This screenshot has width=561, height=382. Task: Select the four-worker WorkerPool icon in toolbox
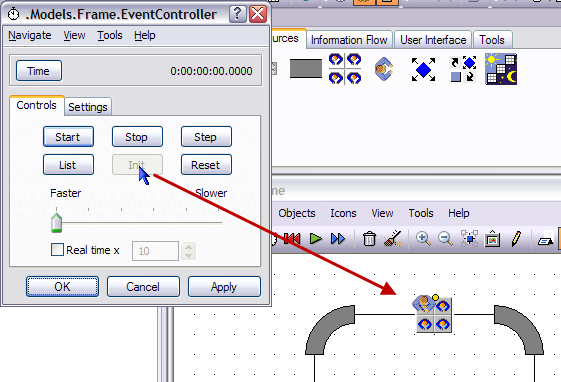(345, 69)
